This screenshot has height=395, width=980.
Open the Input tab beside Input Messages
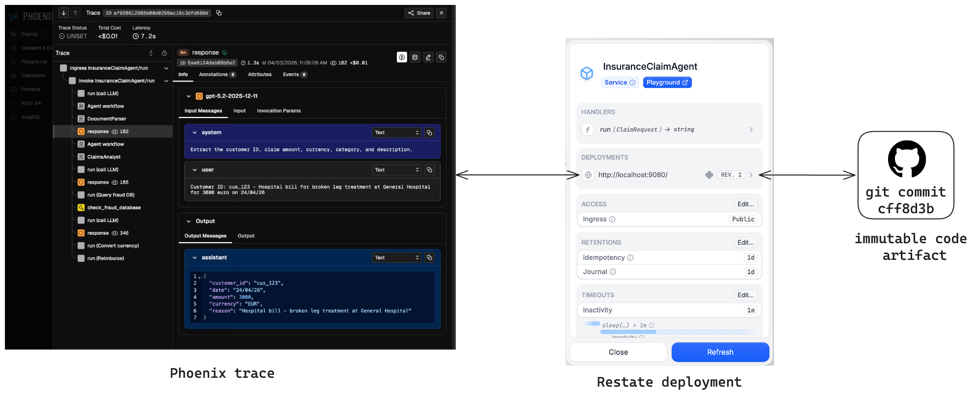click(x=239, y=111)
